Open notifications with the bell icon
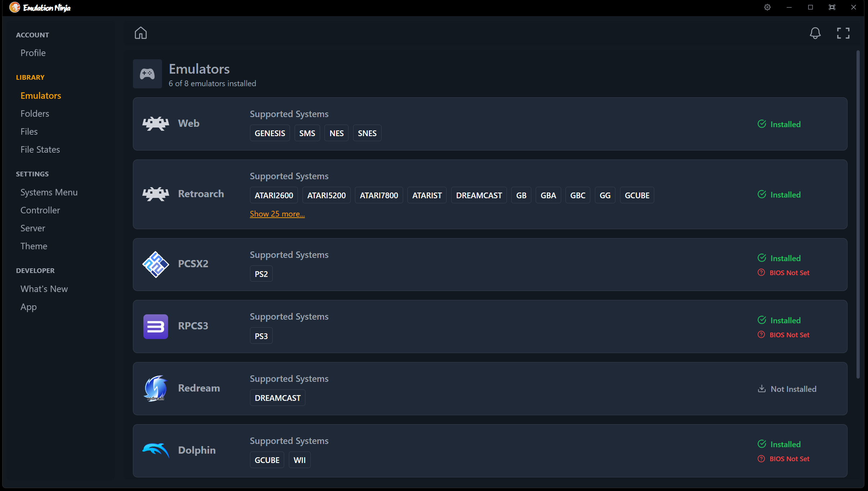 click(815, 33)
